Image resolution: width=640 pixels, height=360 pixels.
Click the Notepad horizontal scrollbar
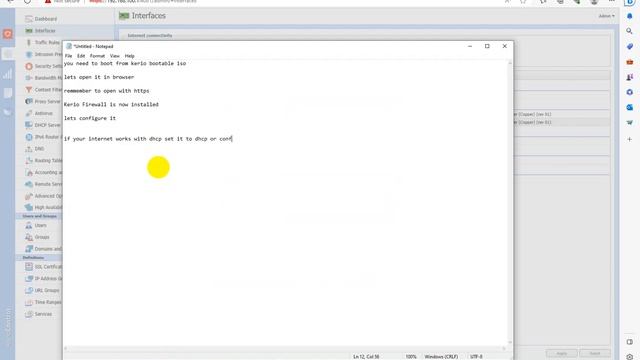click(x=285, y=348)
